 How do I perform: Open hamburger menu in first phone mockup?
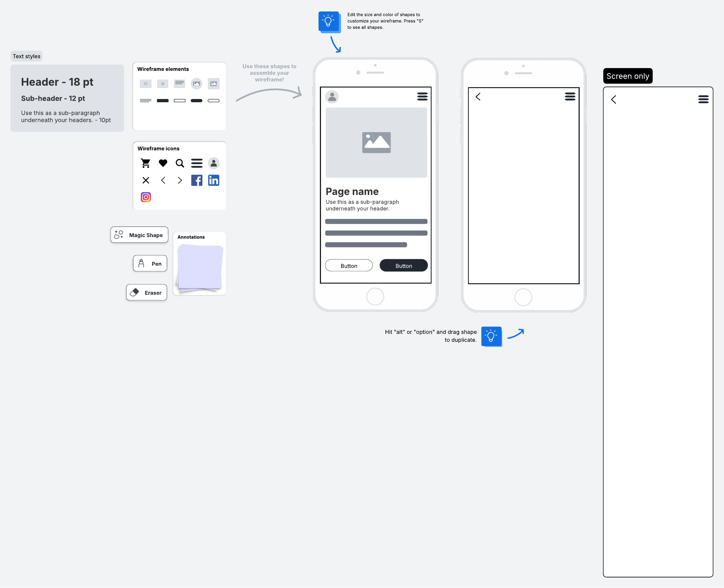[x=422, y=97]
